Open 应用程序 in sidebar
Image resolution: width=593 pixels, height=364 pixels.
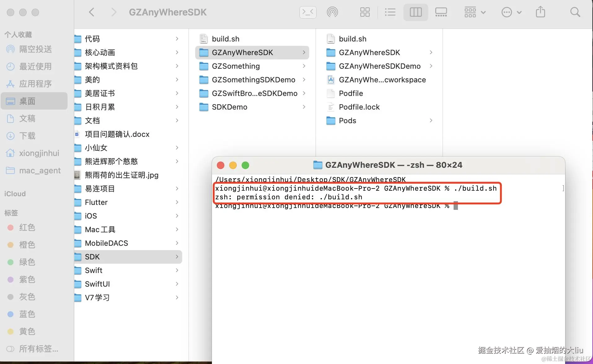click(34, 84)
